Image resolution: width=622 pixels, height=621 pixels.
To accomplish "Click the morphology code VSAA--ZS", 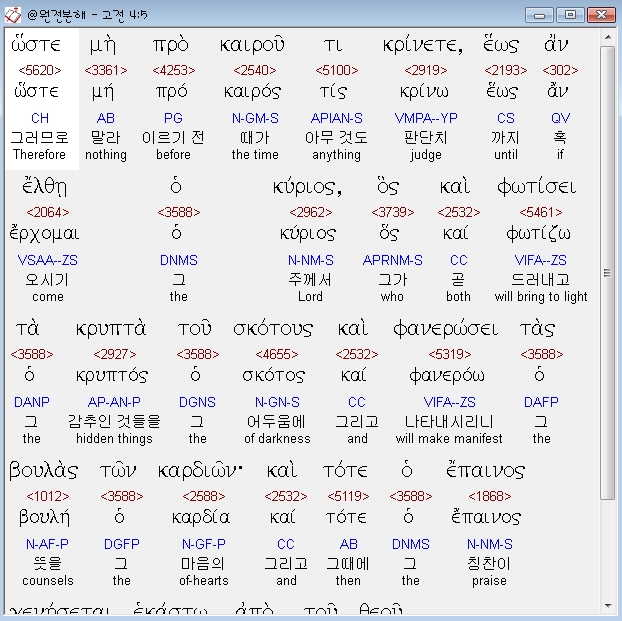I will click(48, 260).
